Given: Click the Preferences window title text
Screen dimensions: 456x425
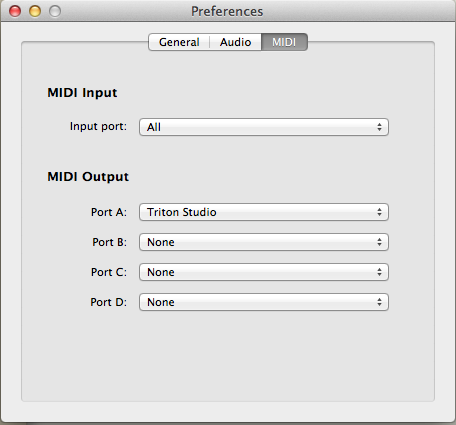Looking at the screenshot, I should tap(227, 11).
